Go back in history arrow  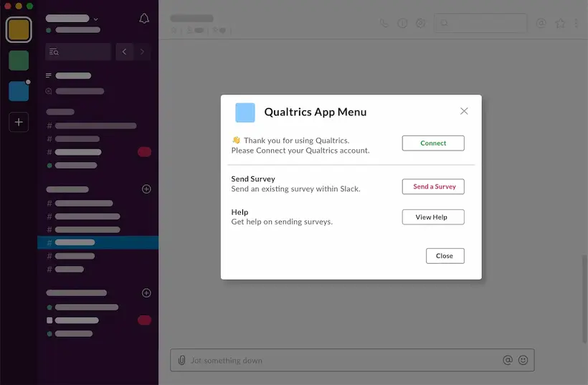point(124,52)
